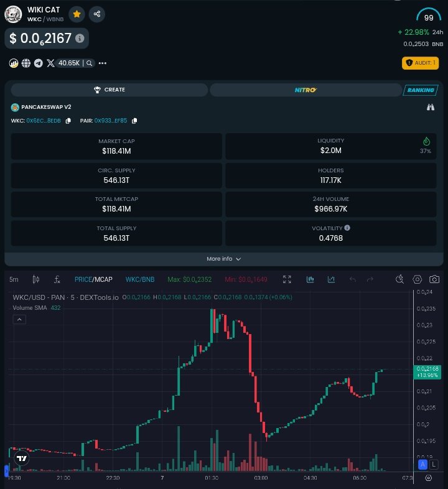Click the liquidity flame lock icon
The image size is (448, 489).
pyautogui.click(x=426, y=141)
